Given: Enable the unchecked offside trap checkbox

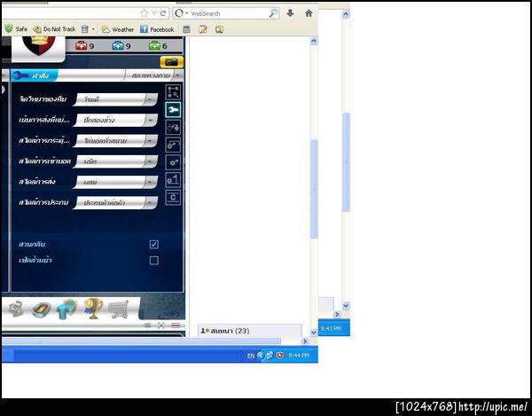Looking at the screenshot, I should (154, 260).
